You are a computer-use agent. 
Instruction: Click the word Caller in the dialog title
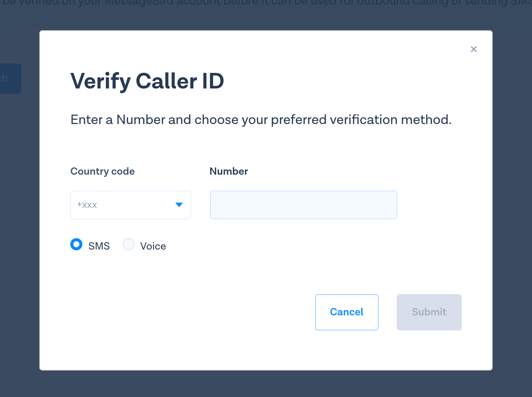pyautogui.click(x=166, y=81)
